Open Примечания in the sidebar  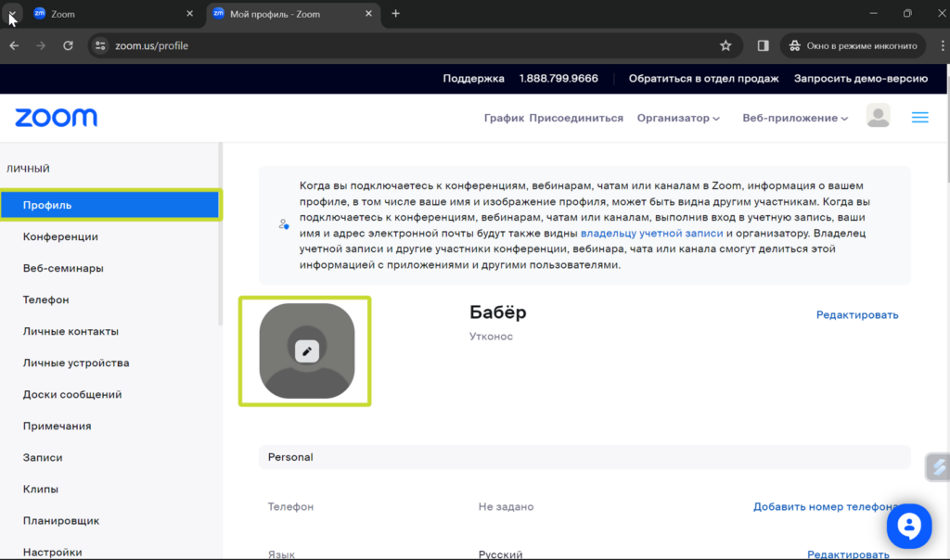click(x=57, y=426)
